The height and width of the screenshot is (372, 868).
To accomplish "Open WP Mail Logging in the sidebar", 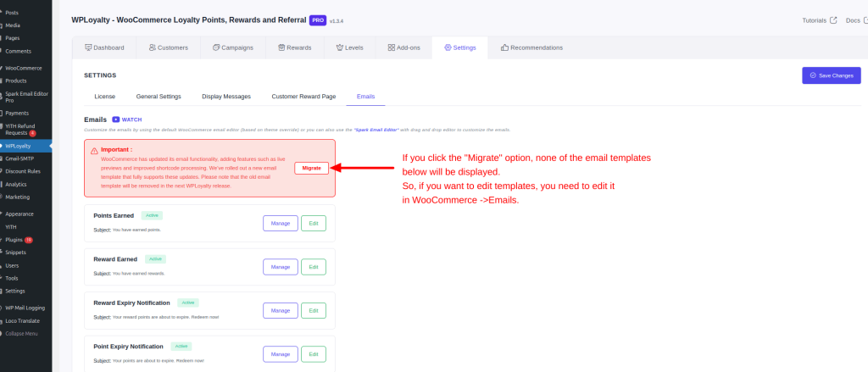I will point(26,308).
